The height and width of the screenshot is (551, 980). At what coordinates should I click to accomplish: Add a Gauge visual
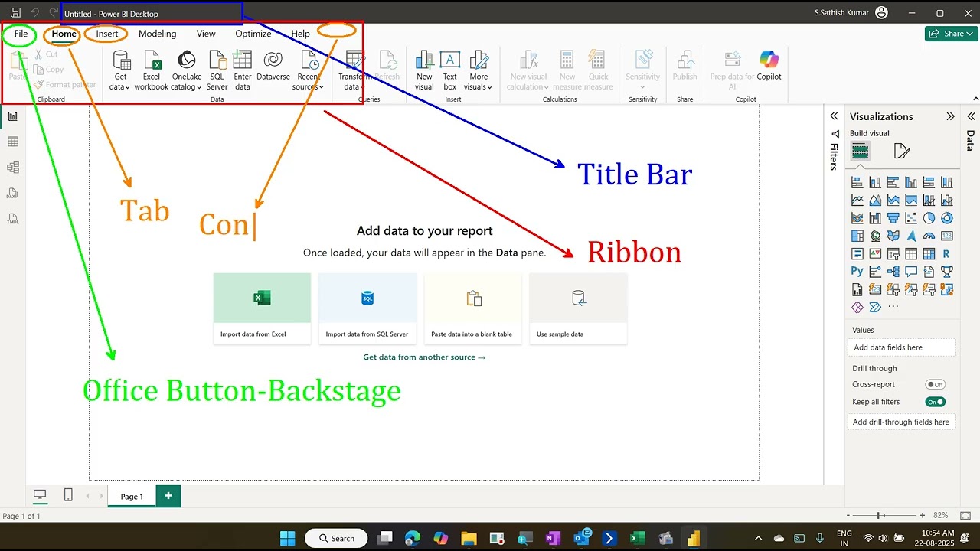point(929,236)
